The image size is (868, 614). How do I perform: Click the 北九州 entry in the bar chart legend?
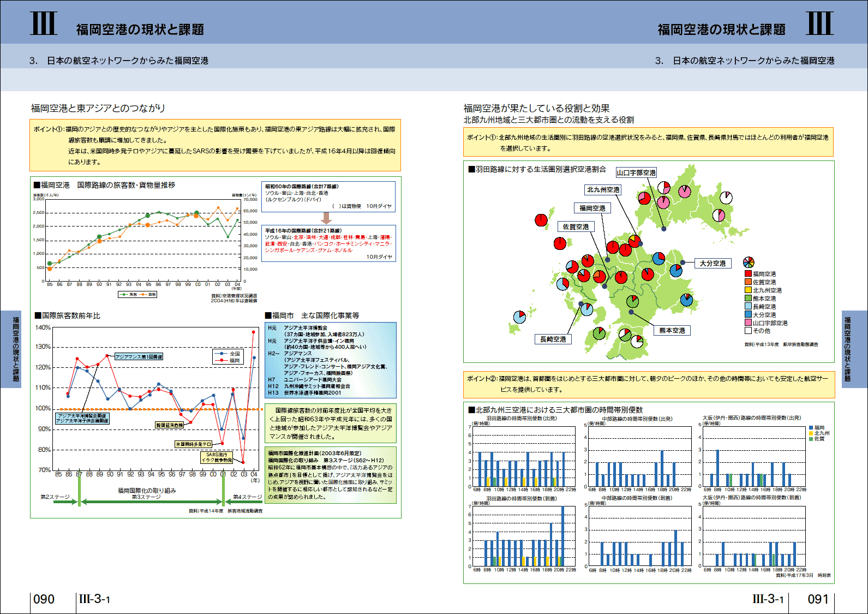pyautogui.click(x=819, y=433)
